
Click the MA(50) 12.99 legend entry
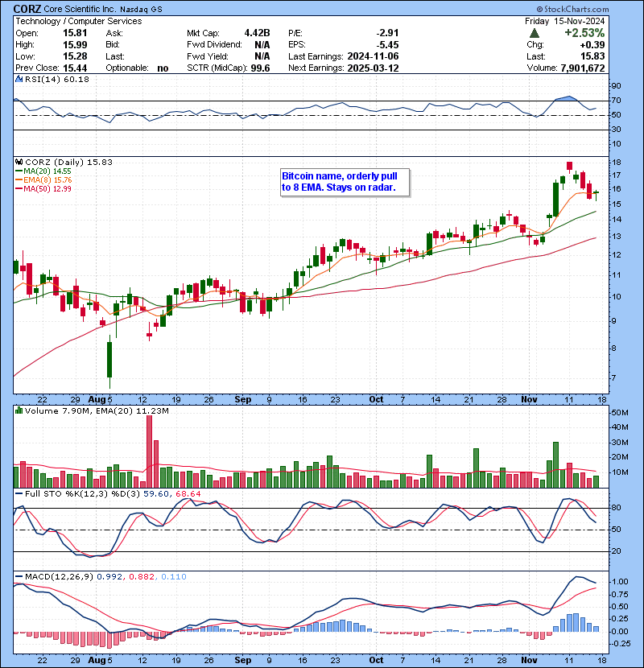[43, 188]
